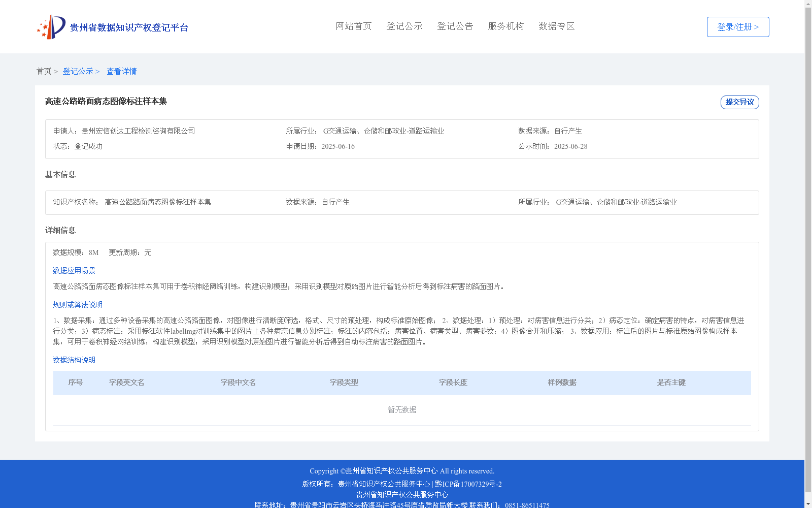Click the data size value 8M
Screen dimensions: 812x508
(93, 252)
